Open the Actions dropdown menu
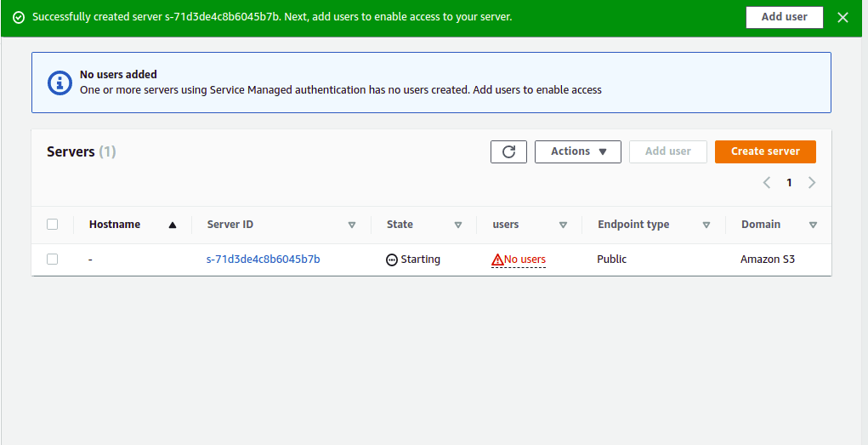This screenshot has width=868, height=445. click(x=577, y=151)
